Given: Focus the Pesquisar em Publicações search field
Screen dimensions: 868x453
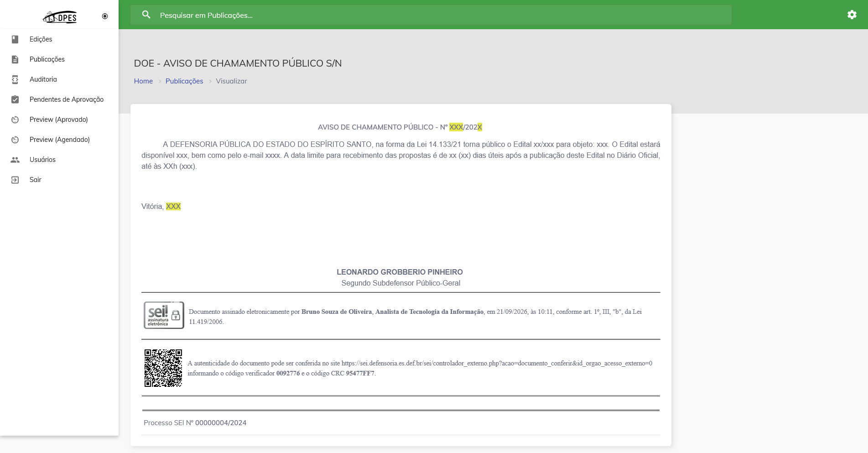Looking at the screenshot, I should coord(431,15).
